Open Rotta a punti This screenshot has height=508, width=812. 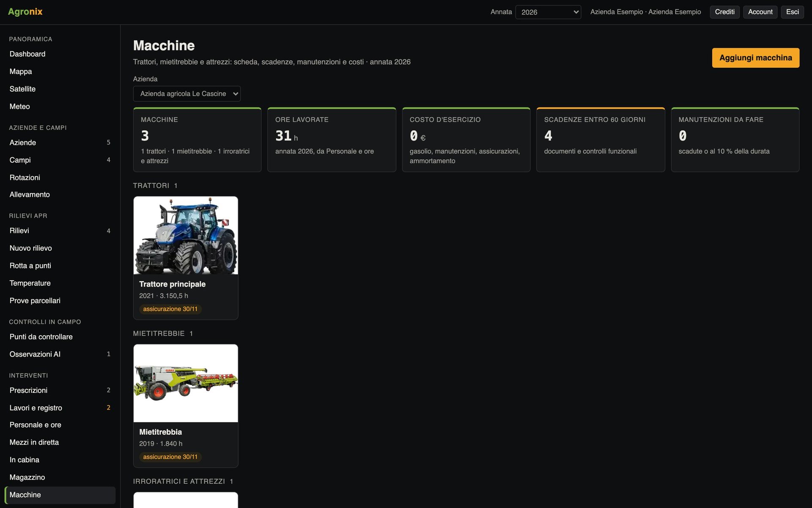(60, 265)
